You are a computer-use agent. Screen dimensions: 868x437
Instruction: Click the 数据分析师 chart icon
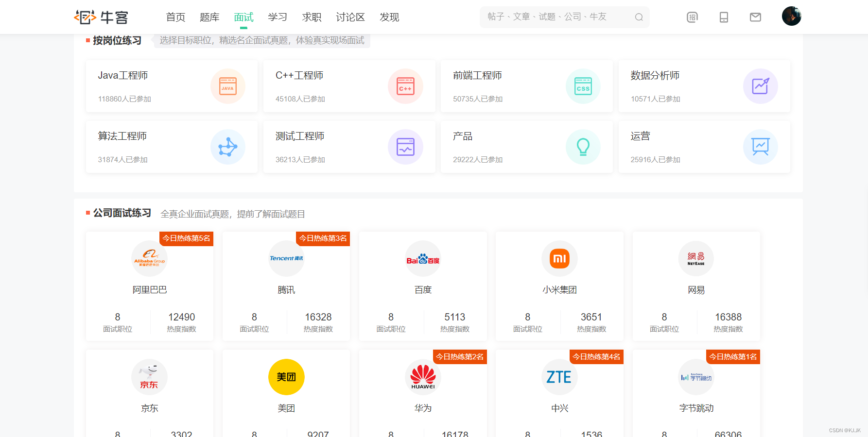pyautogui.click(x=760, y=86)
